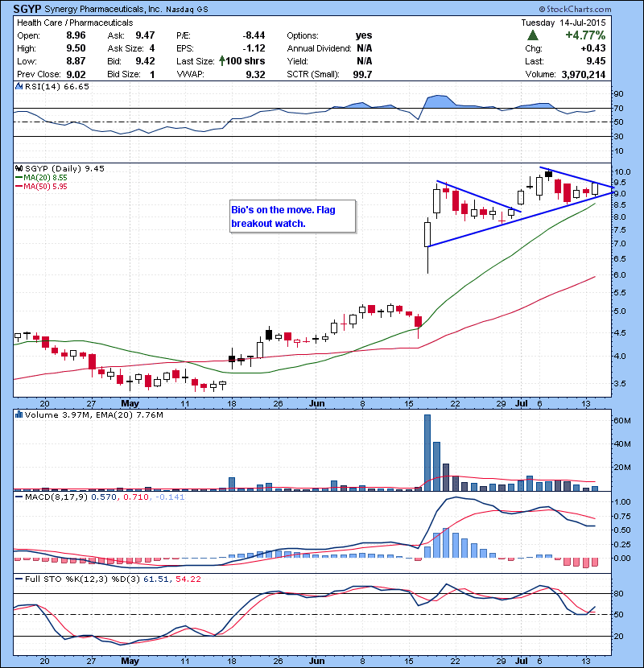
Task: Click the Options value yes
Action: pos(364,35)
